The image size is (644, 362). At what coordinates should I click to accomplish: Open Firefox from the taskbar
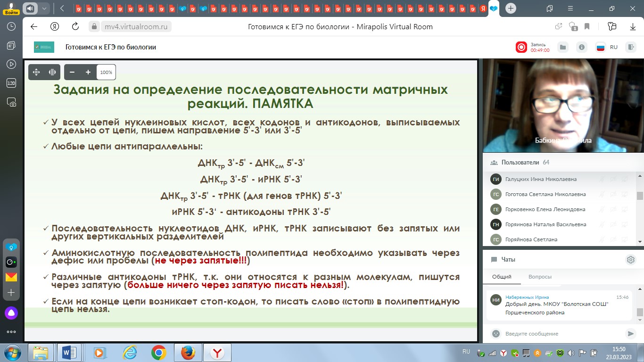coord(188,353)
